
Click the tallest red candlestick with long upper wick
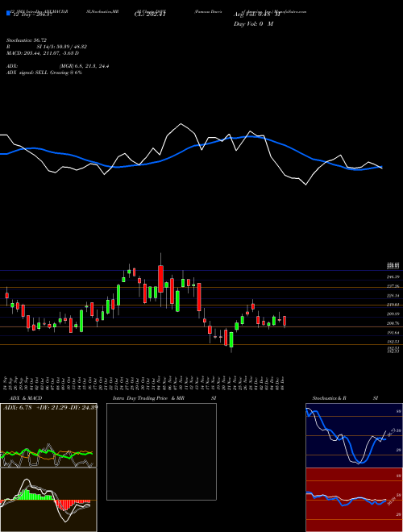coord(160,279)
